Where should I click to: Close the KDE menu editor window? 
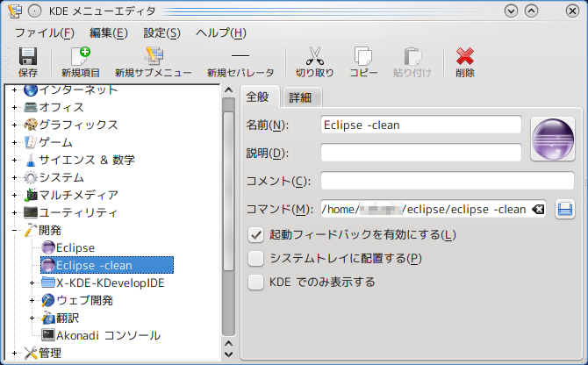572,11
